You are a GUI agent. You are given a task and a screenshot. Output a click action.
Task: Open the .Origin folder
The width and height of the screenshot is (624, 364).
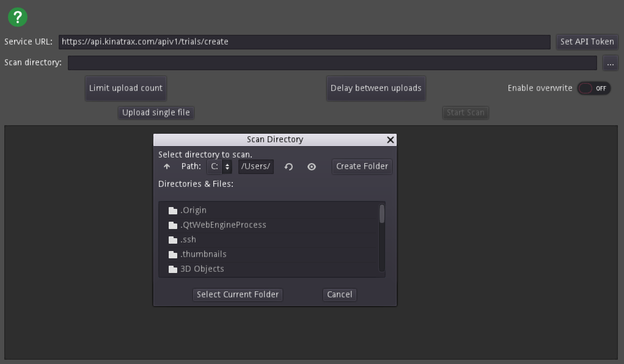click(193, 210)
